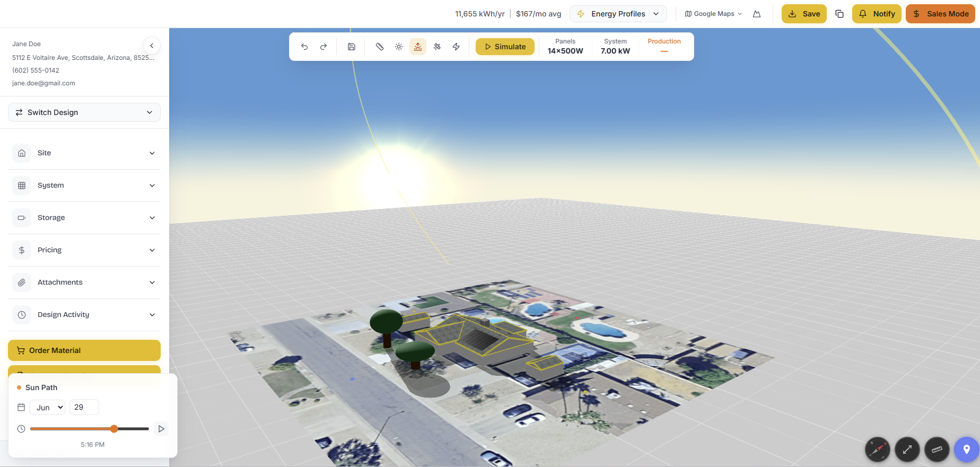Screen dimensions: 980x467
Task: Expand the Pricing section
Action: click(x=84, y=250)
